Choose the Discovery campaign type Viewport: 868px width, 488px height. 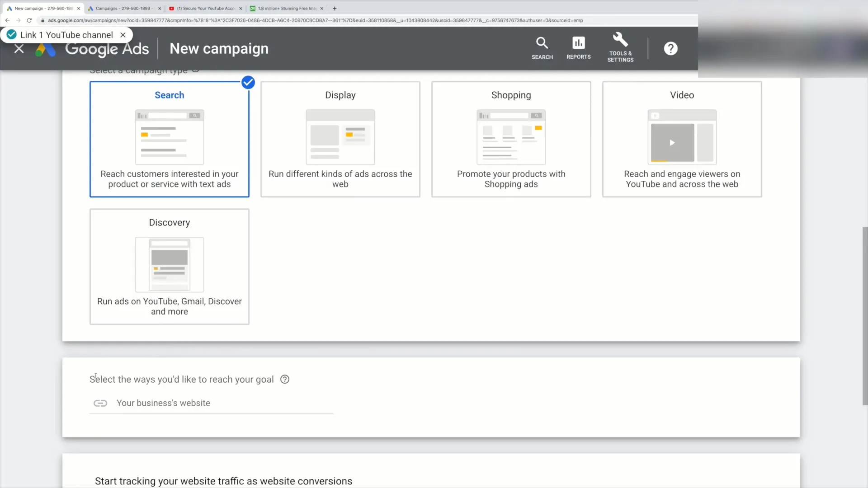click(169, 267)
